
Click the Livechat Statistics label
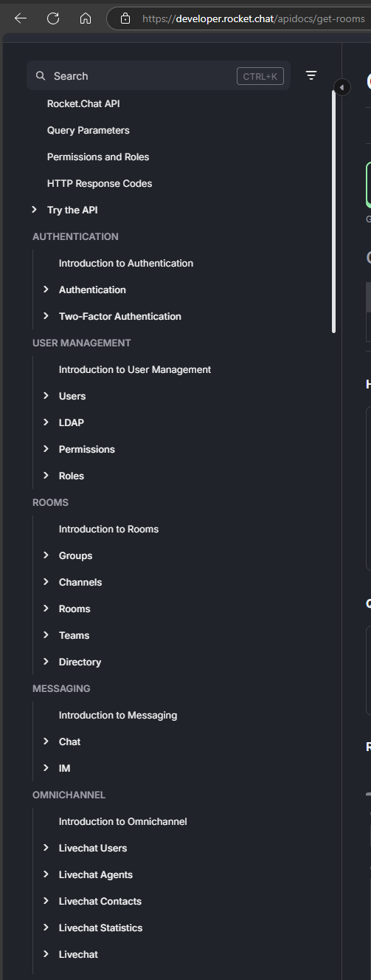(101, 928)
